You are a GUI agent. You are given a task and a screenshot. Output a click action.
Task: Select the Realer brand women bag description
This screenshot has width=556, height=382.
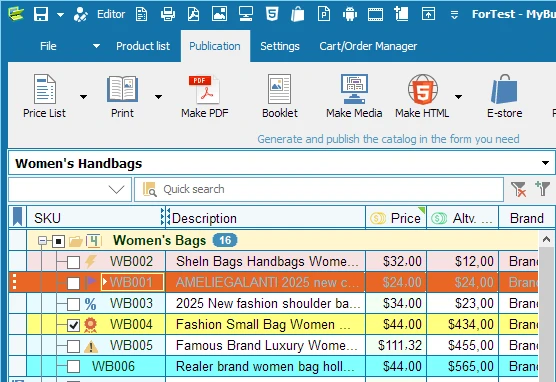[266, 366]
